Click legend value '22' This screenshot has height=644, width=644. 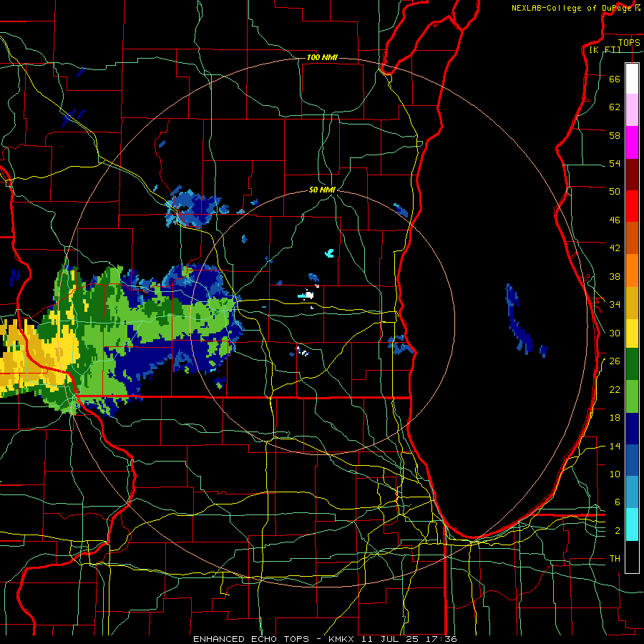pos(615,389)
